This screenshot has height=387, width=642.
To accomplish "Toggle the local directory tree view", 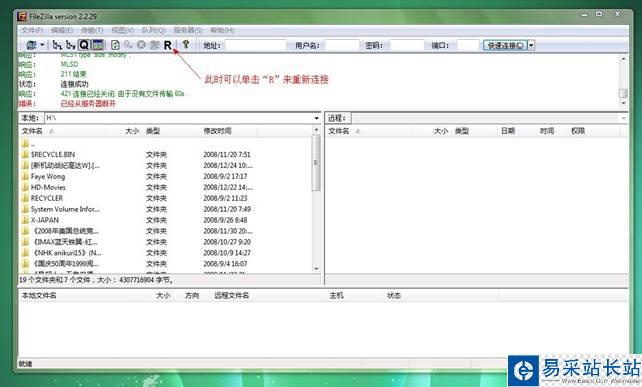I will click(x=57, y=45).
